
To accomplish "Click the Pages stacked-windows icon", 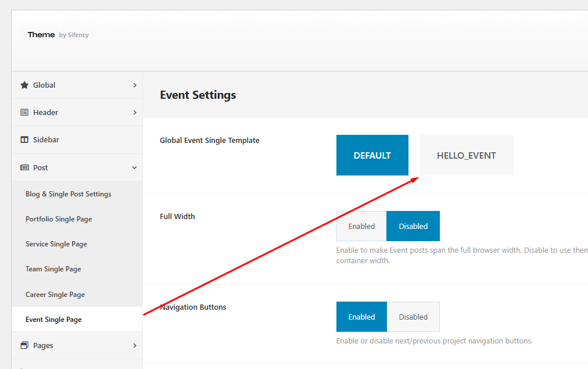I will (24, 345).
